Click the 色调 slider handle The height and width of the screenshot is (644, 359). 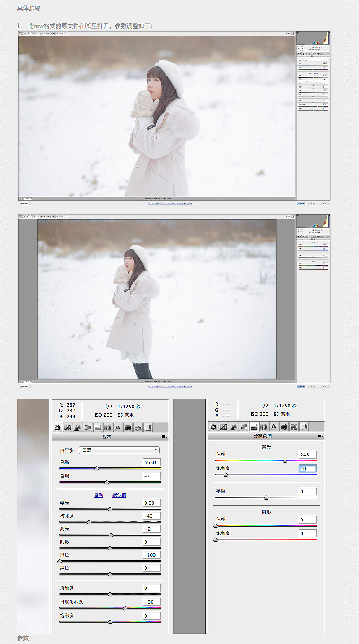coord(107,482)
